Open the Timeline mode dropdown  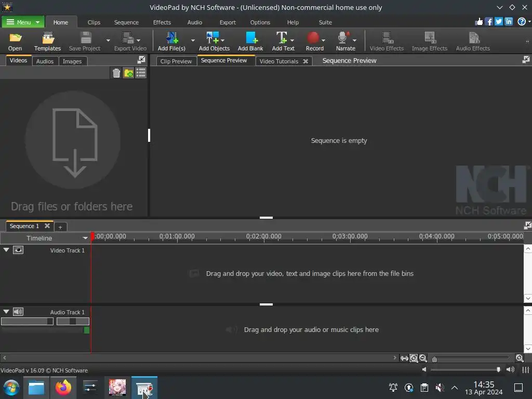pyautogui.click(x=85, y=238)
